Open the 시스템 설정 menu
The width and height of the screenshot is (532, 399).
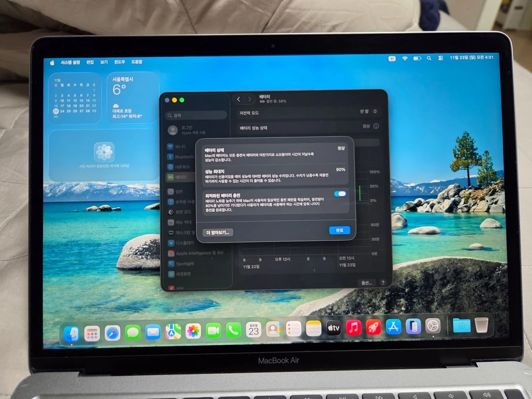coord(70,62)
